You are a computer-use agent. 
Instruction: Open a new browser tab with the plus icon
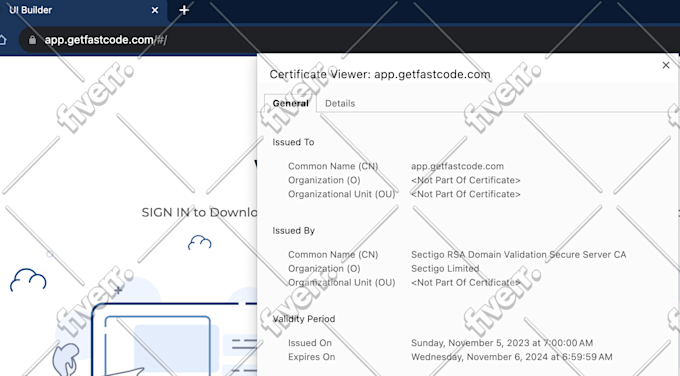coord(184,10)
